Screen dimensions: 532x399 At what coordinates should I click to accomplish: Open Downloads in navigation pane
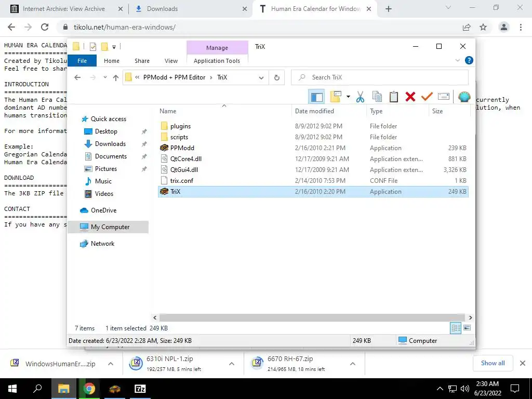pos(110,144)
